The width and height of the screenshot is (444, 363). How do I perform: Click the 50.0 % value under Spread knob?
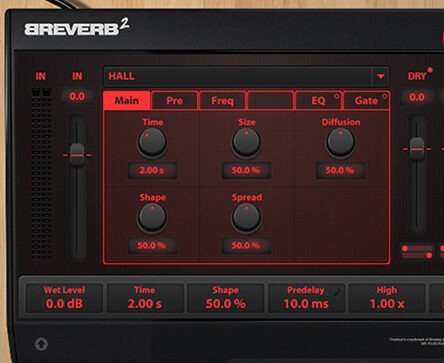pos(246,246)
